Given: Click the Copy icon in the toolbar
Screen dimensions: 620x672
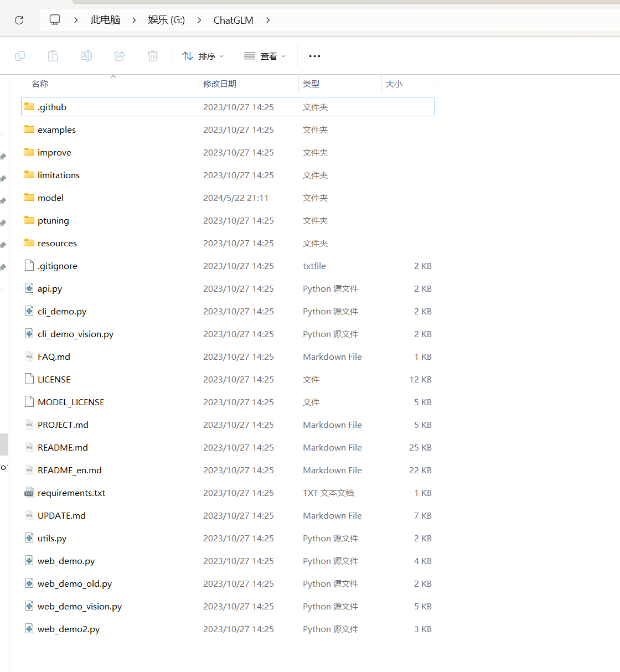Looking at the screenshot, I should point(20,56).
